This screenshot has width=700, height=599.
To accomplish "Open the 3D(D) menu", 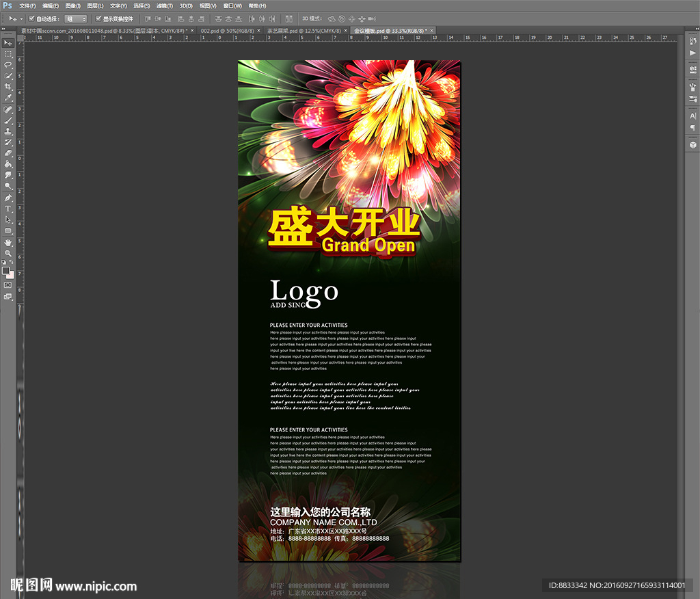I will coord(186,5).
